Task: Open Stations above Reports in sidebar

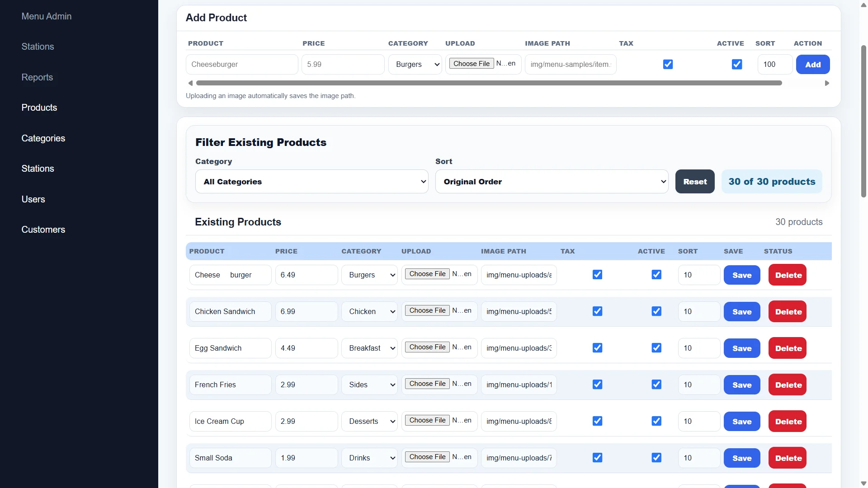Action: [38, 47]
